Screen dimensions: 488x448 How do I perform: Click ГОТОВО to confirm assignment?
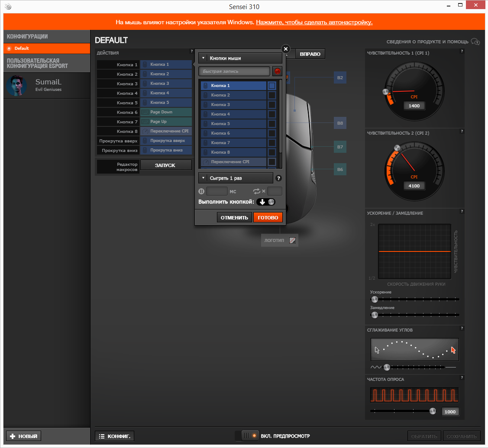pos(268,217)
